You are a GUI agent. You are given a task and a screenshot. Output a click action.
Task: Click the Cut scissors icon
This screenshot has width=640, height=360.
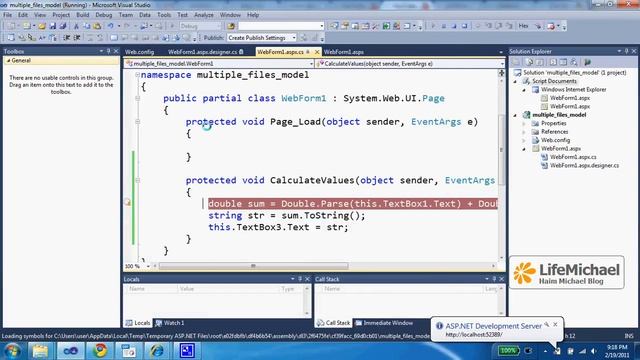point(76,26)
